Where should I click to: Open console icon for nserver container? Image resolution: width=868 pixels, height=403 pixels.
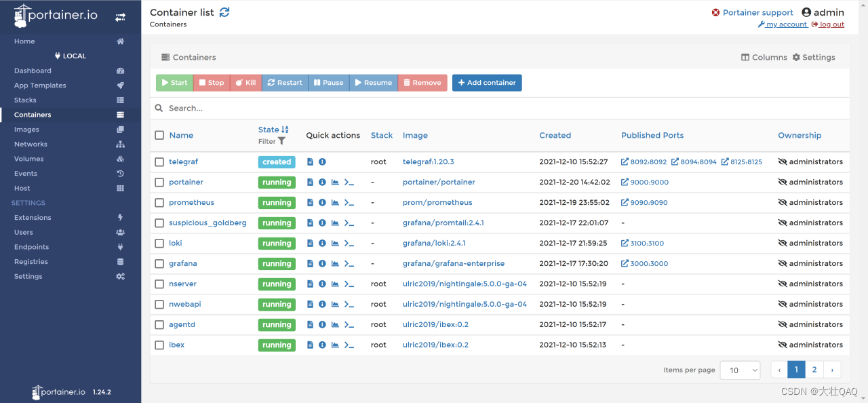349,284
